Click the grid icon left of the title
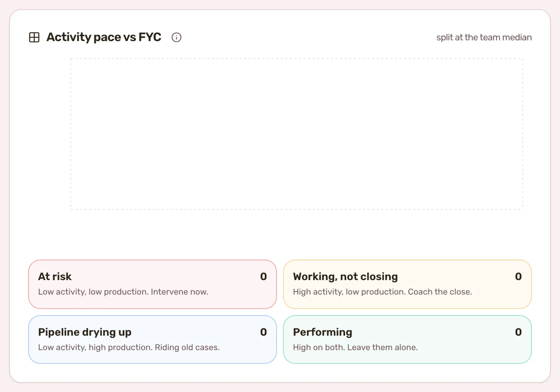 coord(34,37)
